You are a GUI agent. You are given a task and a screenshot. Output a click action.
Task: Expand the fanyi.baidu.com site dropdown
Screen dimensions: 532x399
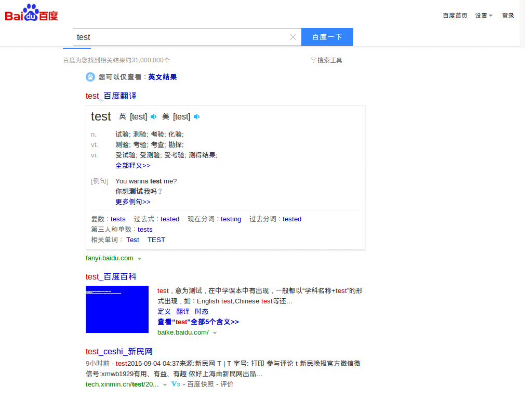point(139,258)
